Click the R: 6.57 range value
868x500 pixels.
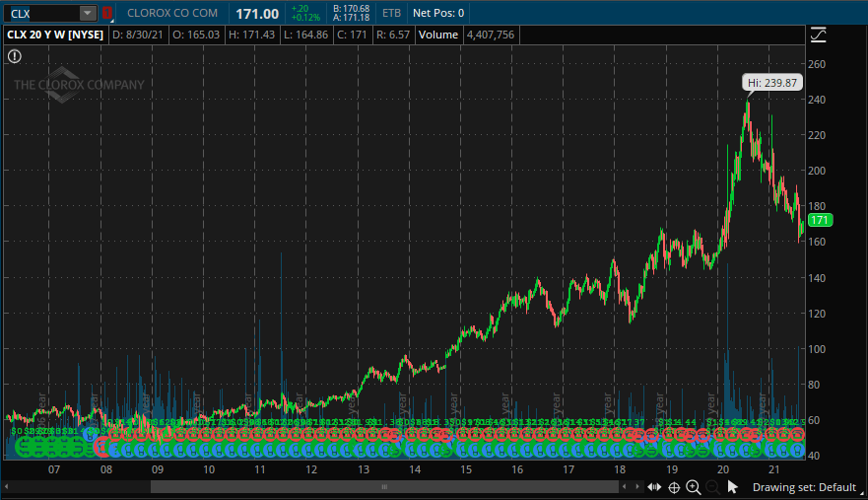tap(393, 35)
